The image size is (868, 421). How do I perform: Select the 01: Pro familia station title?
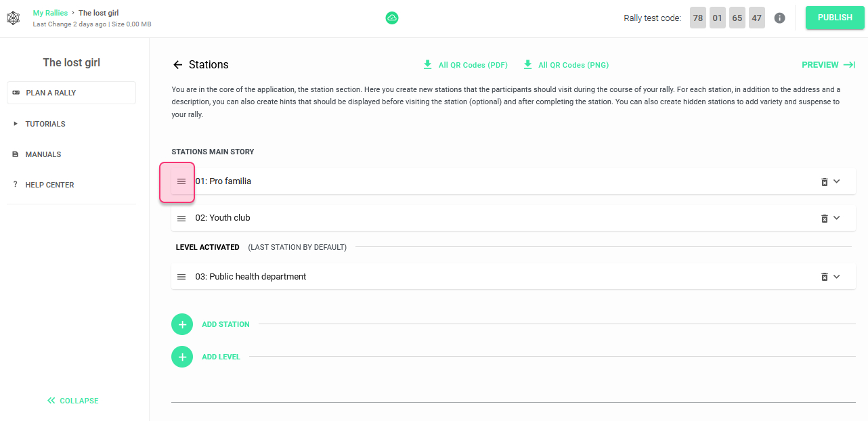click(x=223, y=181)
